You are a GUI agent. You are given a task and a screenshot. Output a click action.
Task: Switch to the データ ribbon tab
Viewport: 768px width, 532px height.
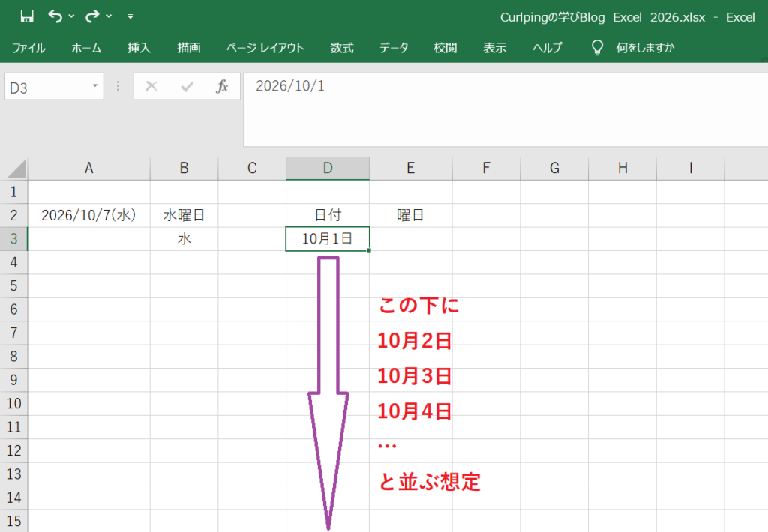[x=394, y=48]
